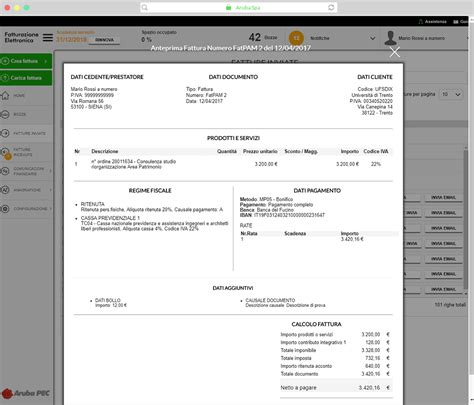Click the order description 'Consulenza studio' cell
This screenshot has width=474, height=405.
(134, 164)
